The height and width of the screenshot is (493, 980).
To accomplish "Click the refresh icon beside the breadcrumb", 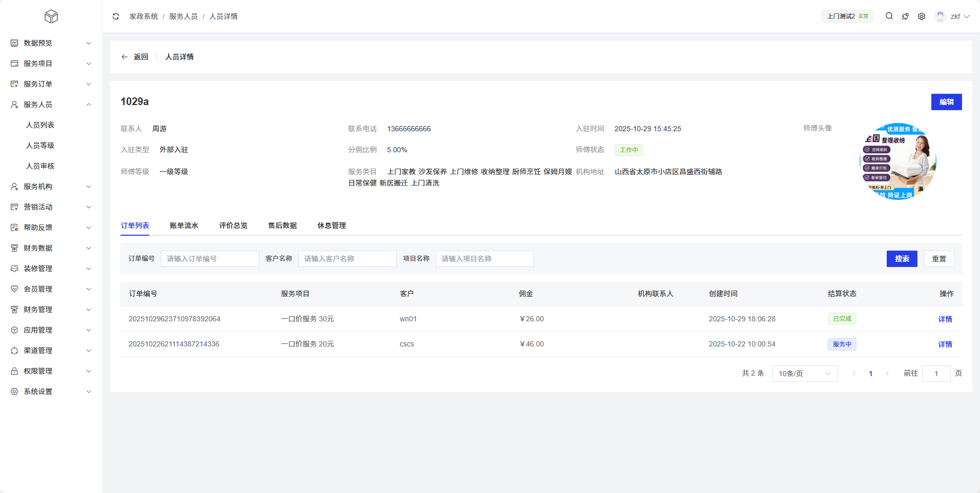I will coord(116,16).
